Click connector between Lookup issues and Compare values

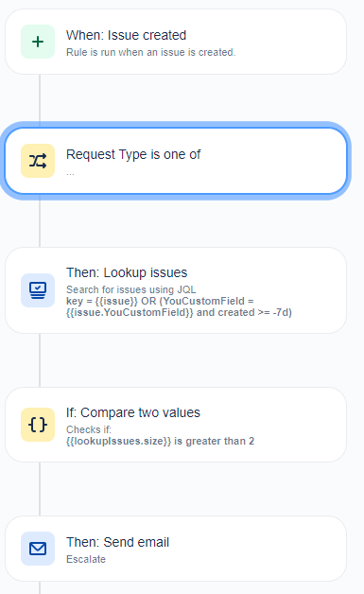tap(40, 360)
